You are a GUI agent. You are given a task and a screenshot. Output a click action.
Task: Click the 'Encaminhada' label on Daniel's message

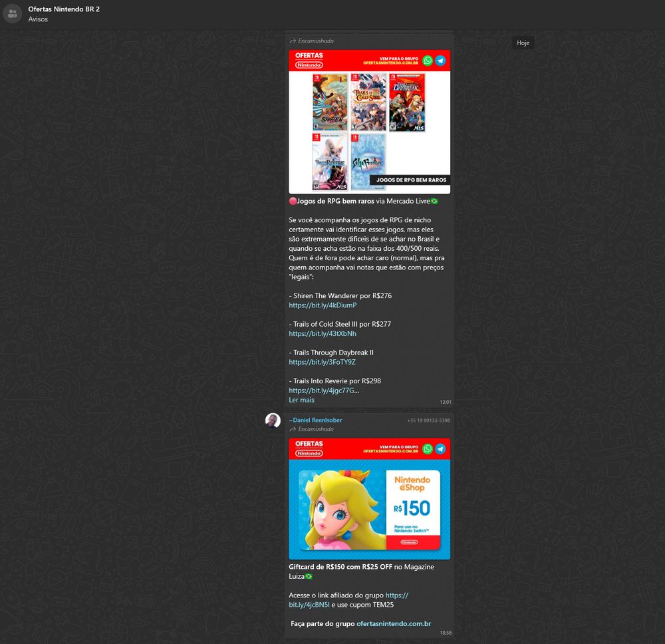click(312, 429)
